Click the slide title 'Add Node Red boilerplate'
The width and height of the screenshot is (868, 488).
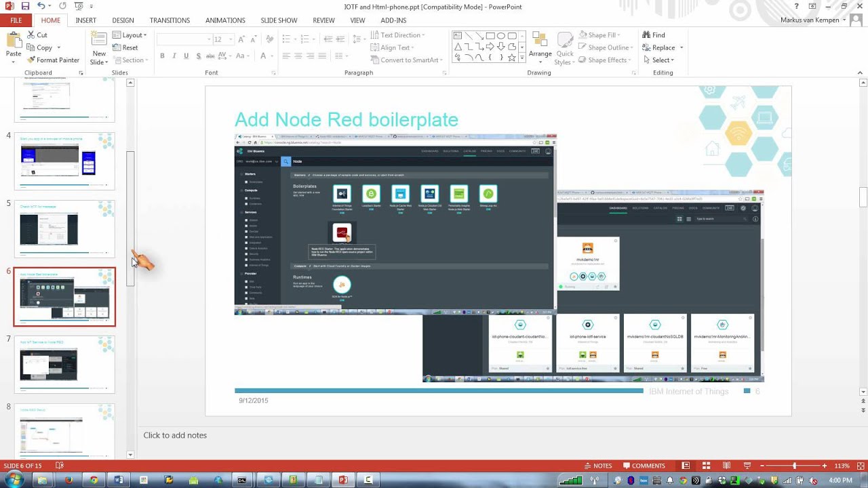(347, 120)
